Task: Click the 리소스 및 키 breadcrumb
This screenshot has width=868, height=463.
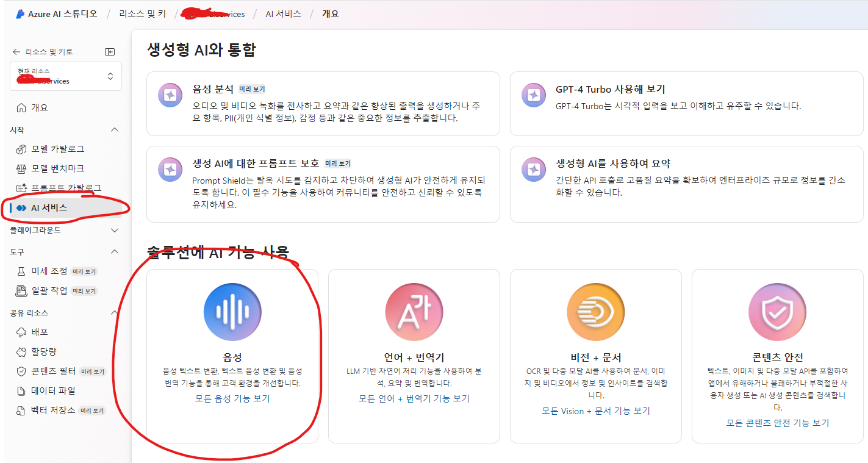Action: point(142,13)
